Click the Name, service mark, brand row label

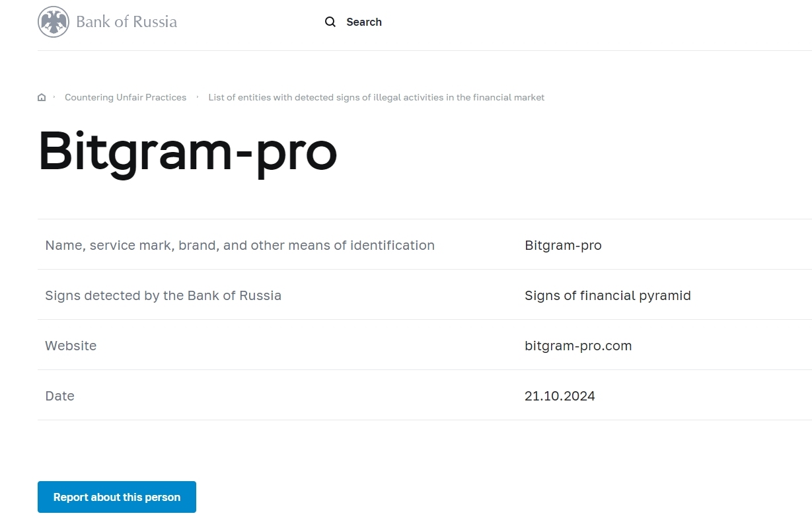240,245
